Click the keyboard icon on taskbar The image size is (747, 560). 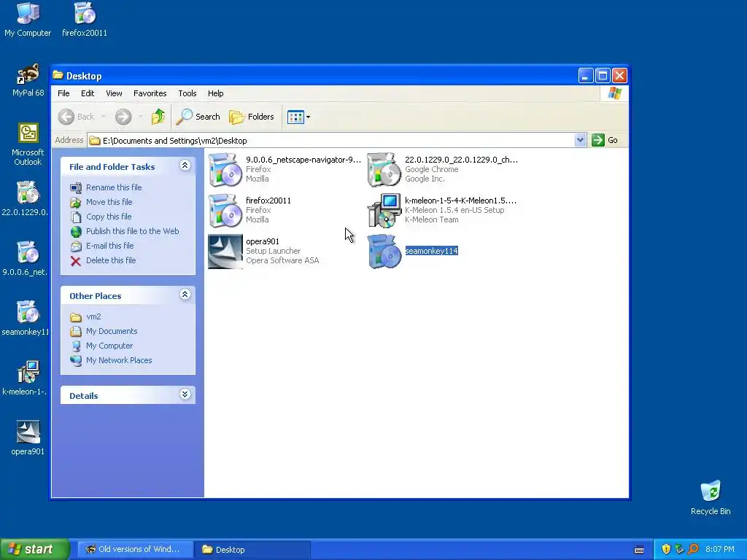(x=639, y=550)
